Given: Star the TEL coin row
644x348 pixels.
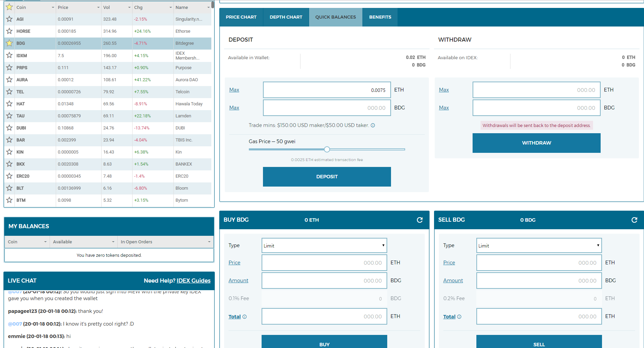Looking at the screenshot, I should tap(9, 92).
